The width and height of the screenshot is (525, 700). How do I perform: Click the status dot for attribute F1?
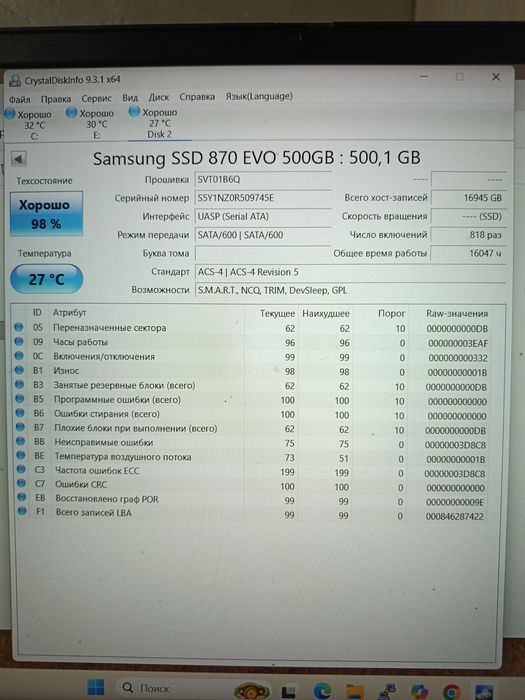[22, 511]
